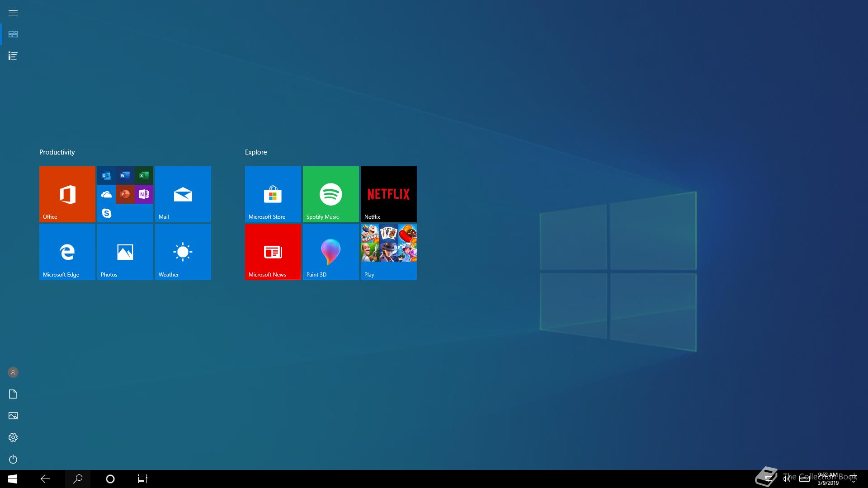Image resolution: width=868 pixels, height=488 pixels.
Task: Open the Microsoft Store tile
Action: 273,194
